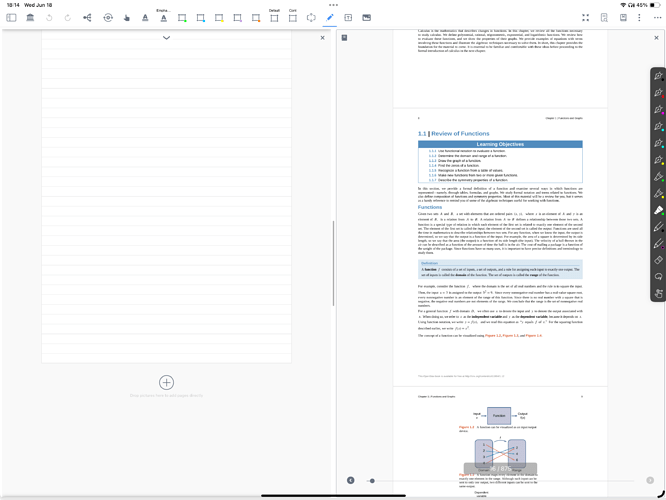The height and width of the screenshot is (500, 666).
Task: Select the text box tool
Action: [x=348, y=17]
